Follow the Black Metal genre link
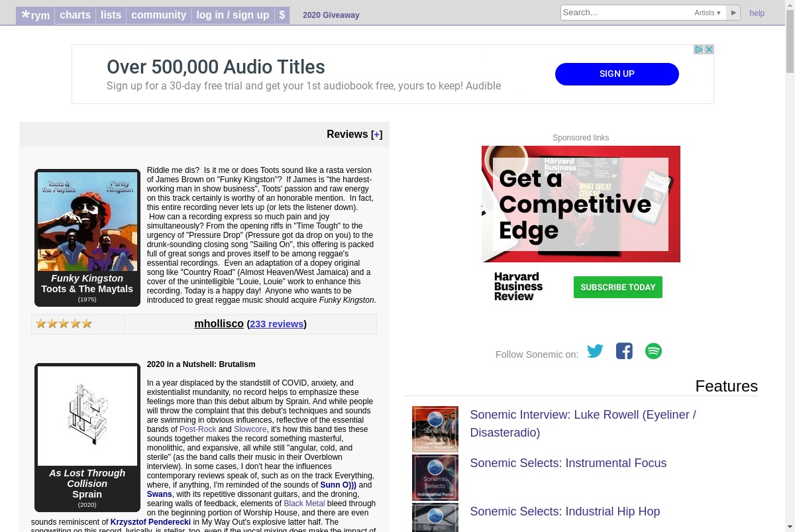The width and height of the screenshot is (795, 532). coord(304,504)
